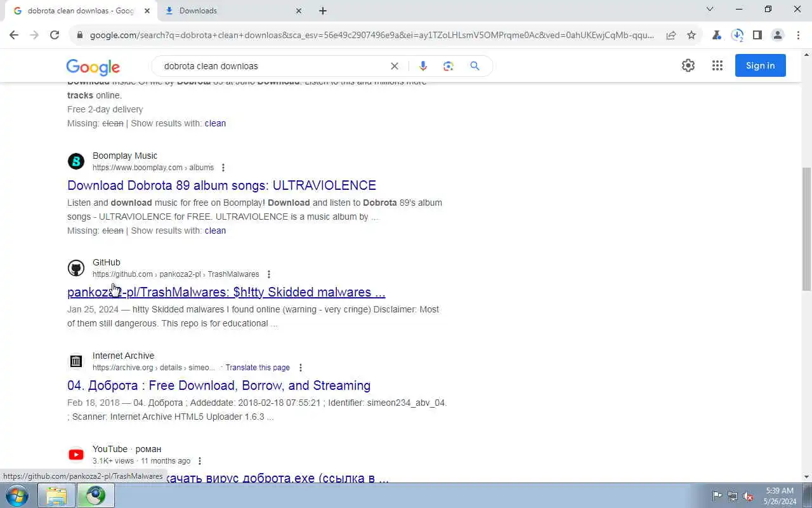812x508 pixels.
Task: Open 04. Доброта Internet Archive result
Action: pos(219,385)
